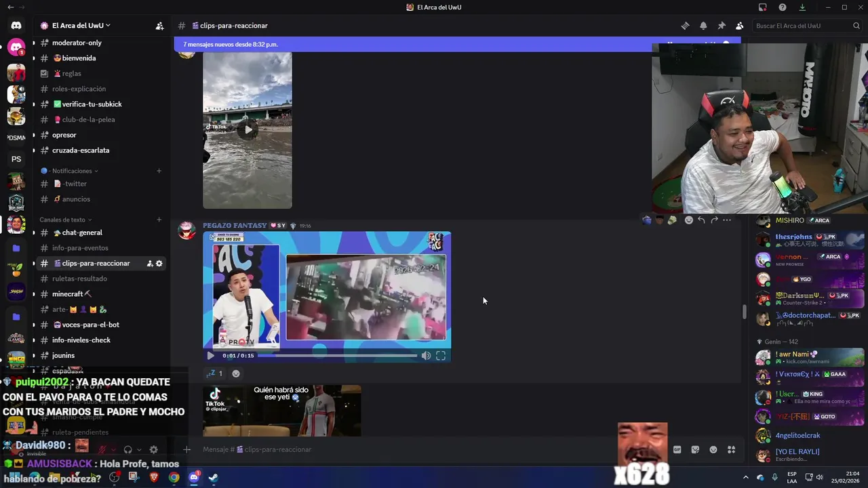Toggle the member list icon
Screen dimensions: 868x488
[739, 26]
